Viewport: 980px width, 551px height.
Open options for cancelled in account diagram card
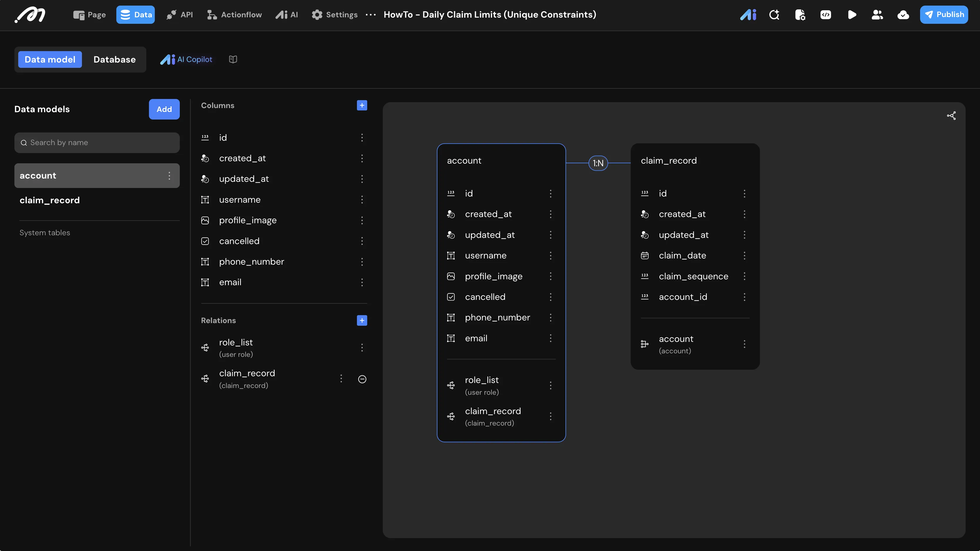click(550, 297)
